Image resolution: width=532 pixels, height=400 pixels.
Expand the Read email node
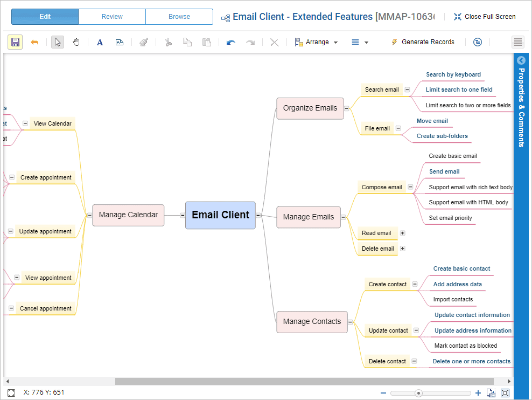click(x=402, y=233)
